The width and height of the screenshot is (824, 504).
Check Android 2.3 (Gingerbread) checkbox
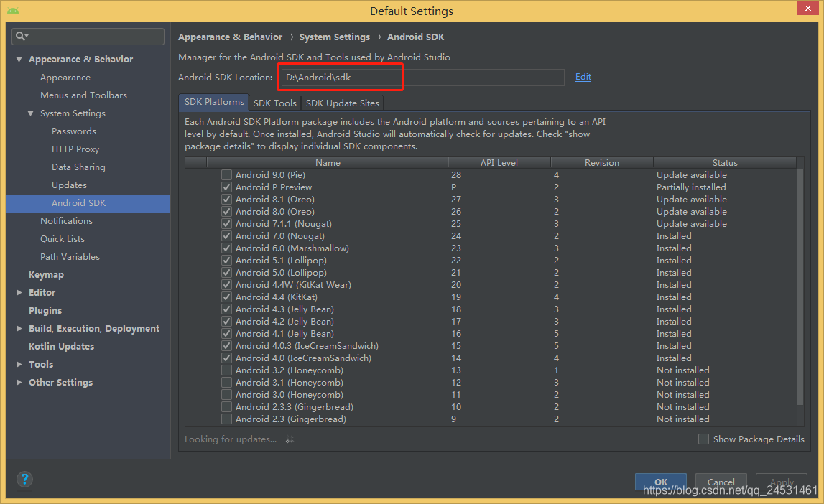pos(226,419)
